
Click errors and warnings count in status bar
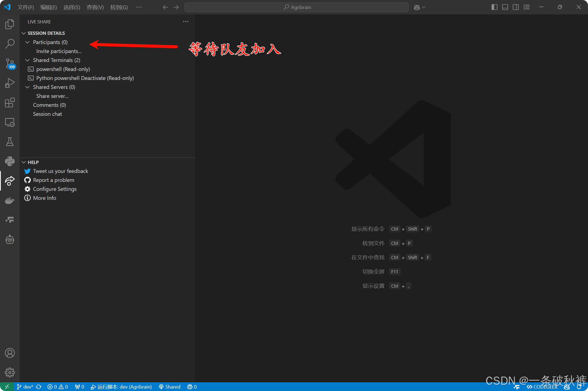(x=57, y=387)
